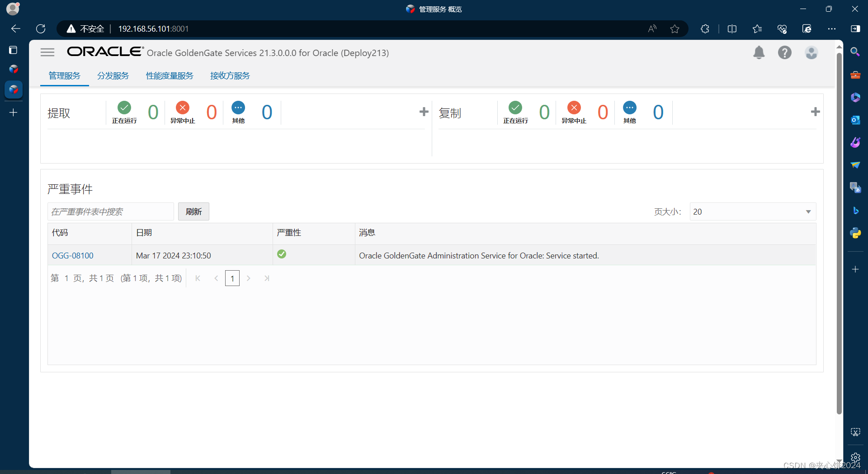Viewport: 868px width, 474px height.
Task: Click the page number input box
Action: (232, 278)
